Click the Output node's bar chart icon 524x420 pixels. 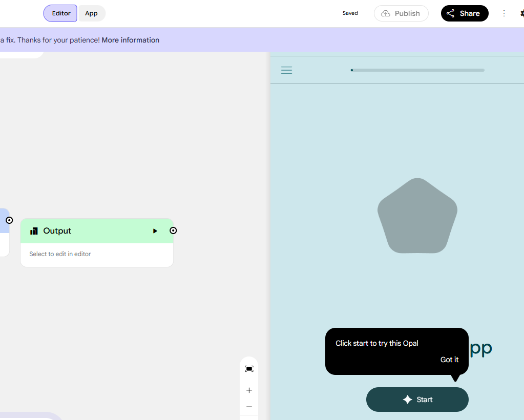[34, 231]
